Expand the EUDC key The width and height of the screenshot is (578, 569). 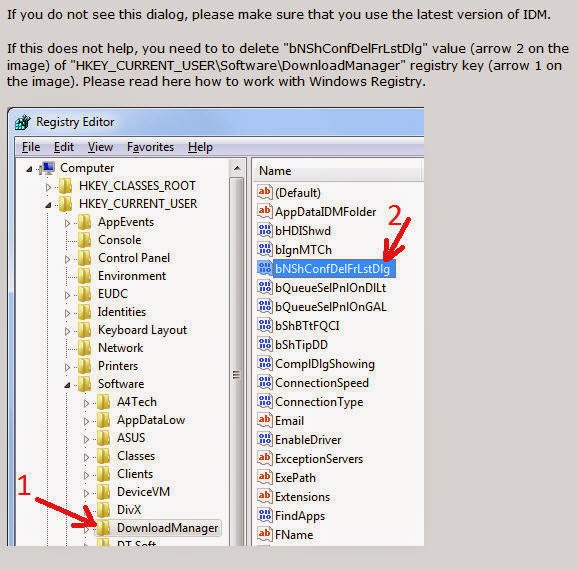(x=67, y=295)
